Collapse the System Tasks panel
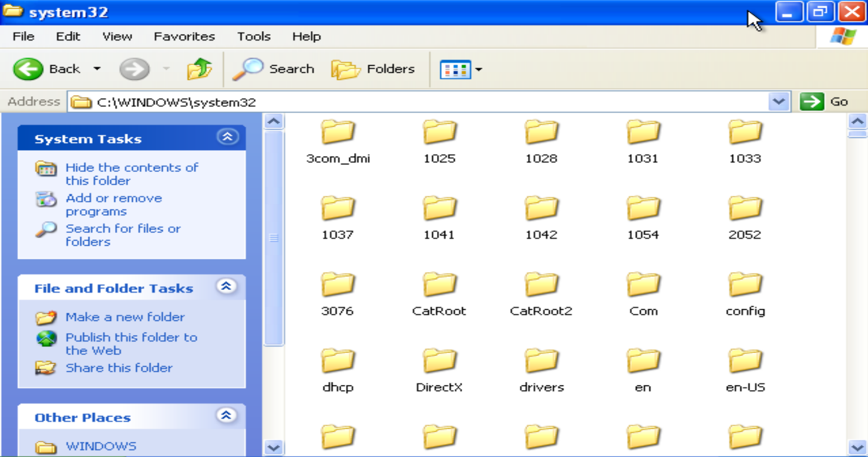 pyautogui.click(x=227, y=137)
